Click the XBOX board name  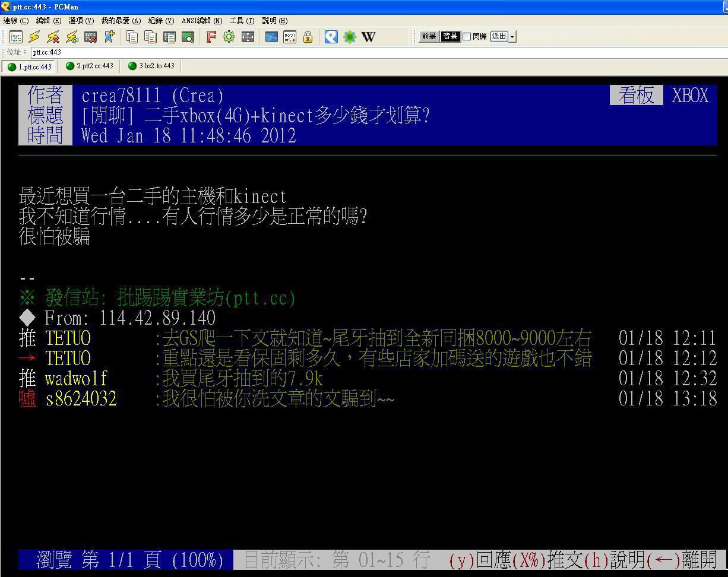pos(690,96)
